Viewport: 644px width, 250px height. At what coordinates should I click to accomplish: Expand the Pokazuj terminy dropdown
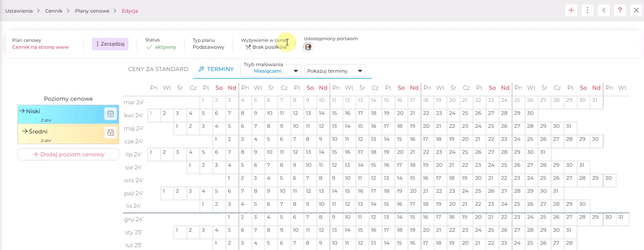pos(335,71)
